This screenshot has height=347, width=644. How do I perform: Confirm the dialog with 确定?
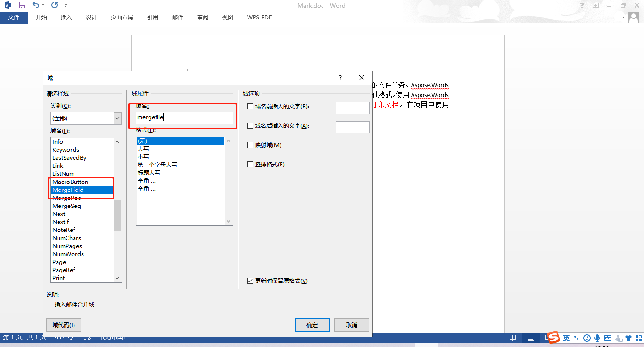point(312,325)
